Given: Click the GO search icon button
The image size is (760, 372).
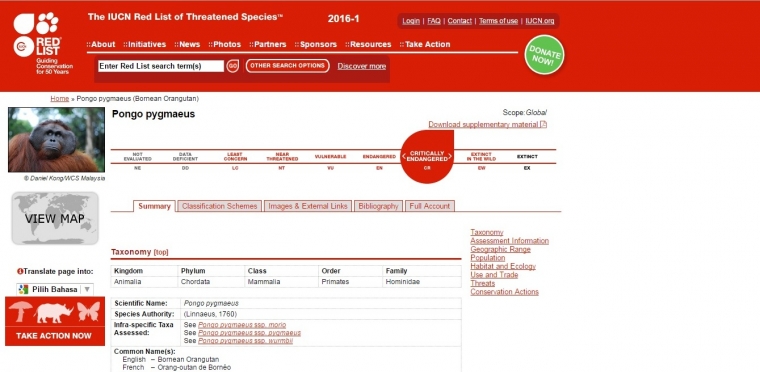Looking at the screenshot, I should (233, 66).
